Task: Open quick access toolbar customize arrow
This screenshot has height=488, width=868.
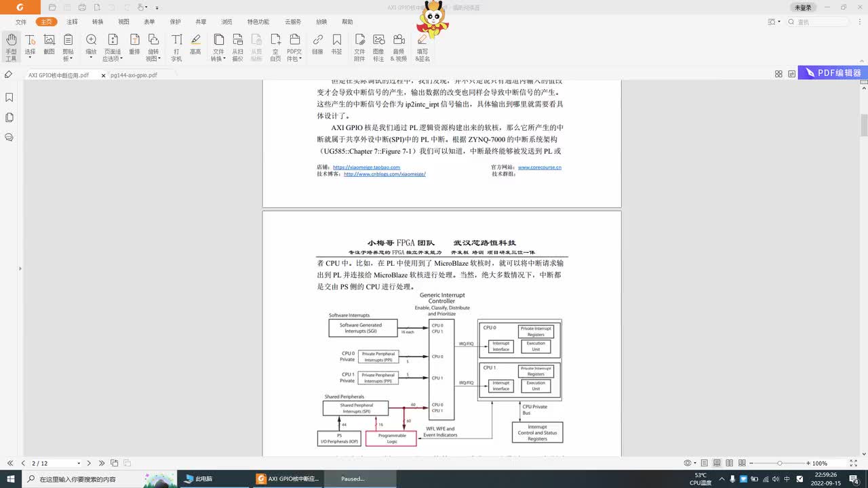Action: pyautogui.click(x=157, y=7)
